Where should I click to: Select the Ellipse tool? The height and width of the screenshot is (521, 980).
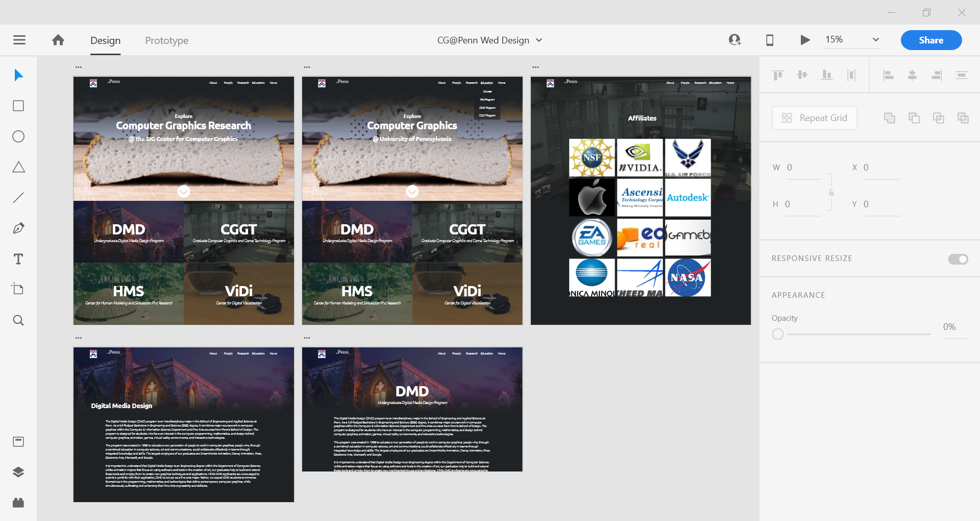point(18,136)
